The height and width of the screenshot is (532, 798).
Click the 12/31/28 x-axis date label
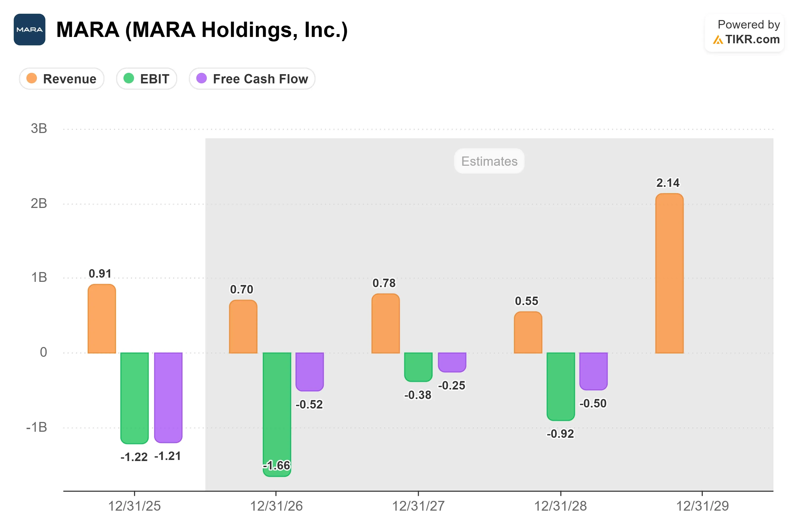tap(560, 506)
